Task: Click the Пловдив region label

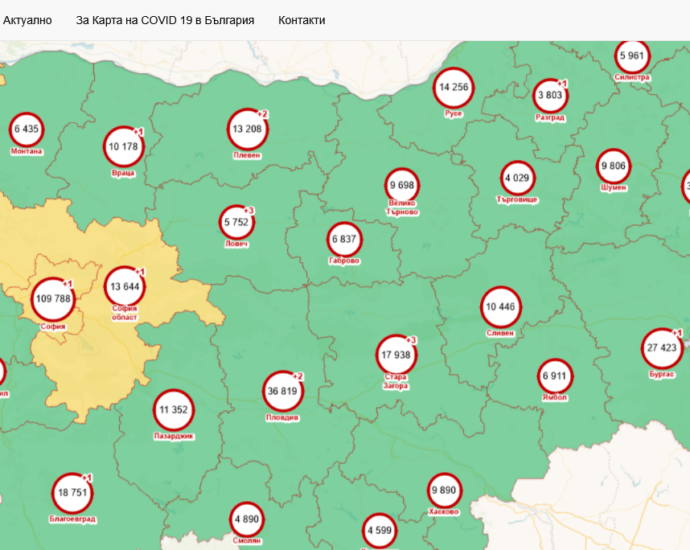Action: pyautogui.click(x=283, y=418)
